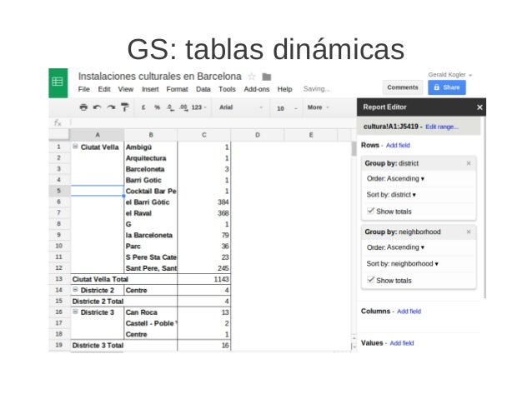
Task: Select cell 'Can Roca'
Action: (x=151, y=312)
